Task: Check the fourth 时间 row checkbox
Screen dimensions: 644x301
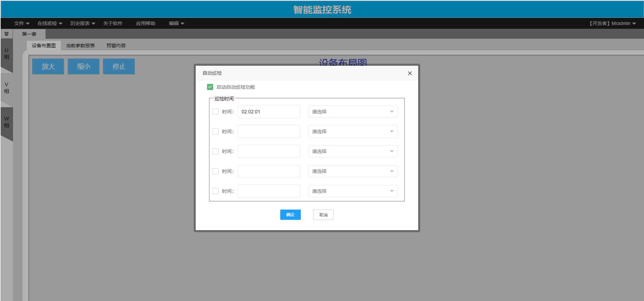Action: click(x=216, y=171)
